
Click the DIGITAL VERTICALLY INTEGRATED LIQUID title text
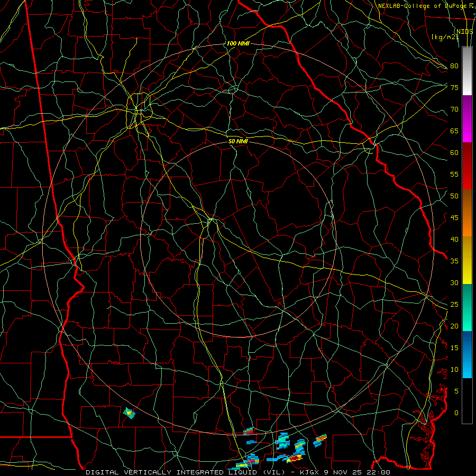pyautogui.click(x=186, y=472)
